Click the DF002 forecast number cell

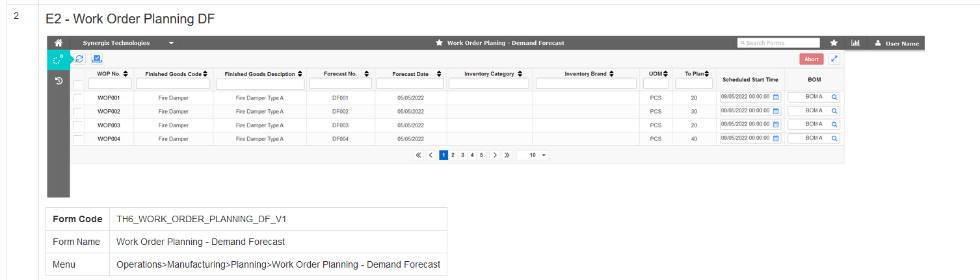pyautogui.click(x=340, y=111)
